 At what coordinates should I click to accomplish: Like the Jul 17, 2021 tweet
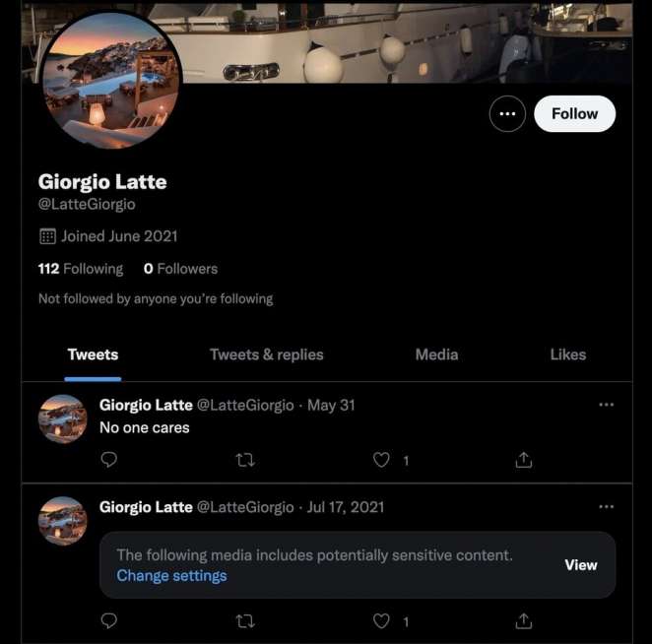pyautogui.click(x=382, y=620)
